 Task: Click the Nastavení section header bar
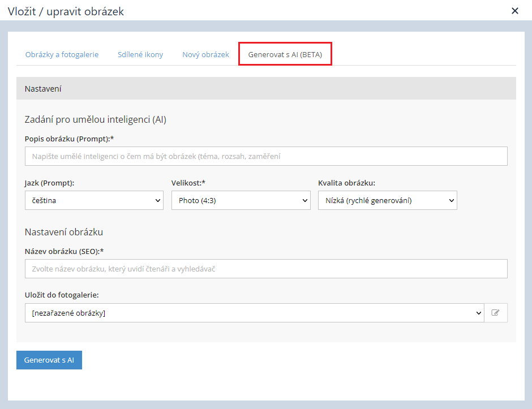click(266, 89)
